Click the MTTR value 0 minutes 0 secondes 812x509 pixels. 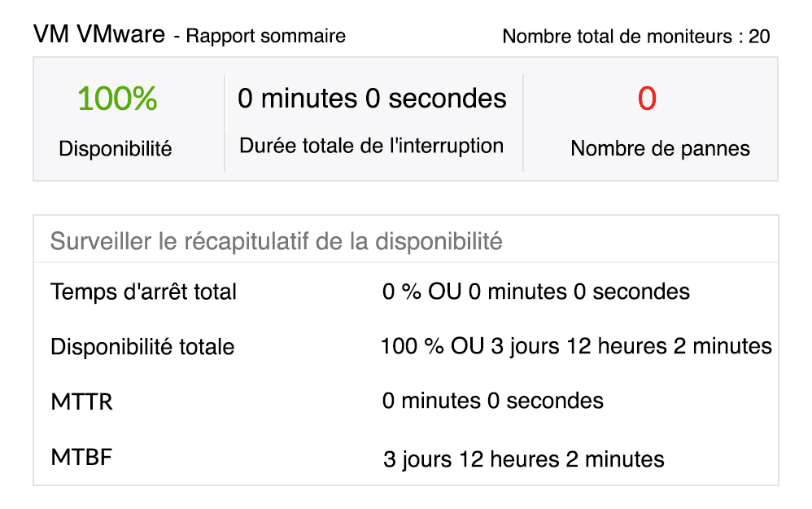(493, 401)
